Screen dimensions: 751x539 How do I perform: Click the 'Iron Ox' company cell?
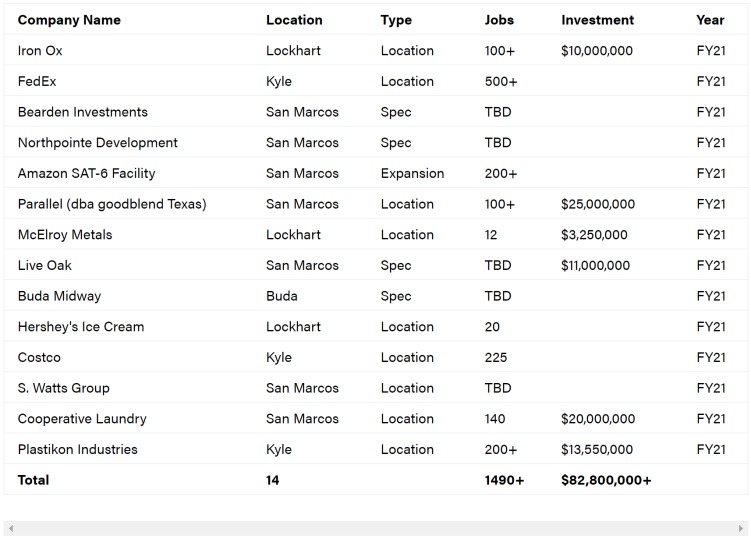click(x=40, y=51)
